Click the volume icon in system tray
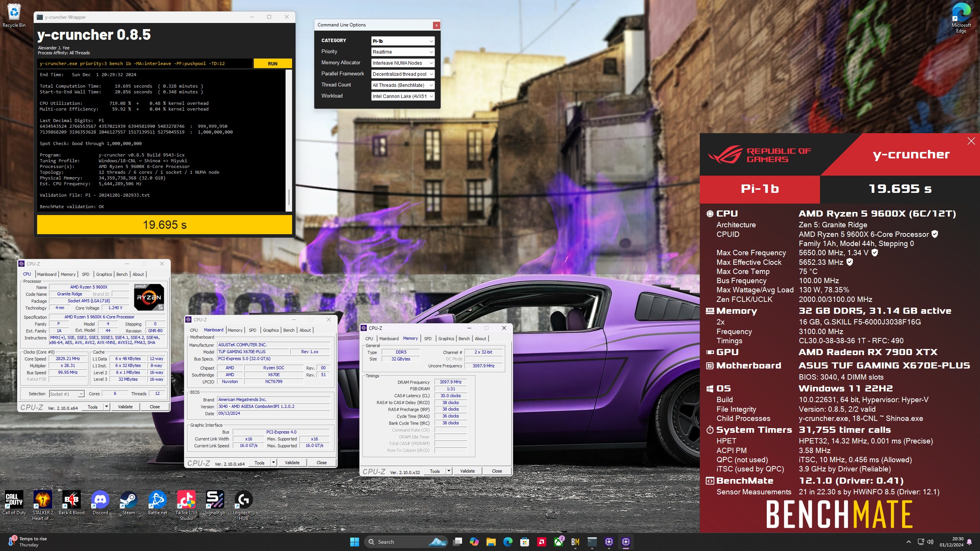Image resolution: width=980 pixels, height=551 pixels. coord(931,542)
